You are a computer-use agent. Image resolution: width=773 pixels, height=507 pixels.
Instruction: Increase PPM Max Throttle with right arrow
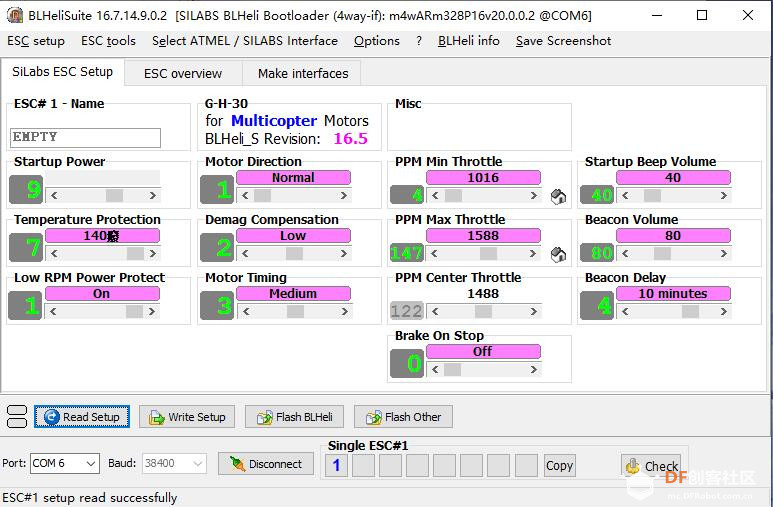(533, 254)
